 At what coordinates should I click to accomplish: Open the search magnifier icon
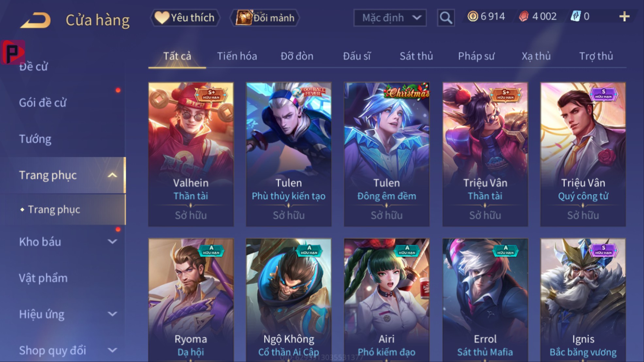coord(446,18)
